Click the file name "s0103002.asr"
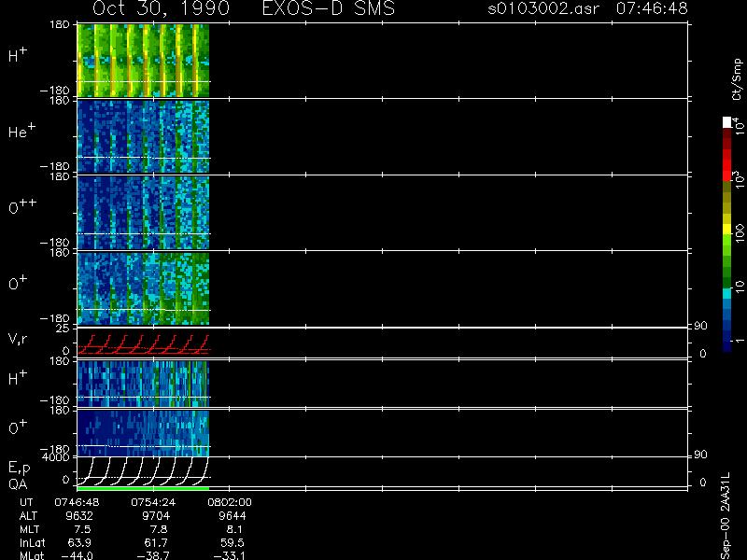747x560 pixels. [544, 8]
